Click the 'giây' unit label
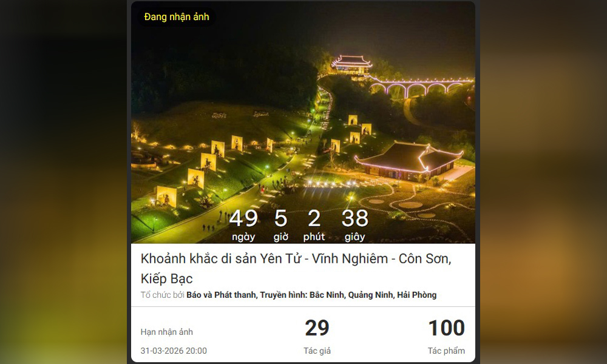The width and height of the screenshot is (607, 364). click(354, 237)
